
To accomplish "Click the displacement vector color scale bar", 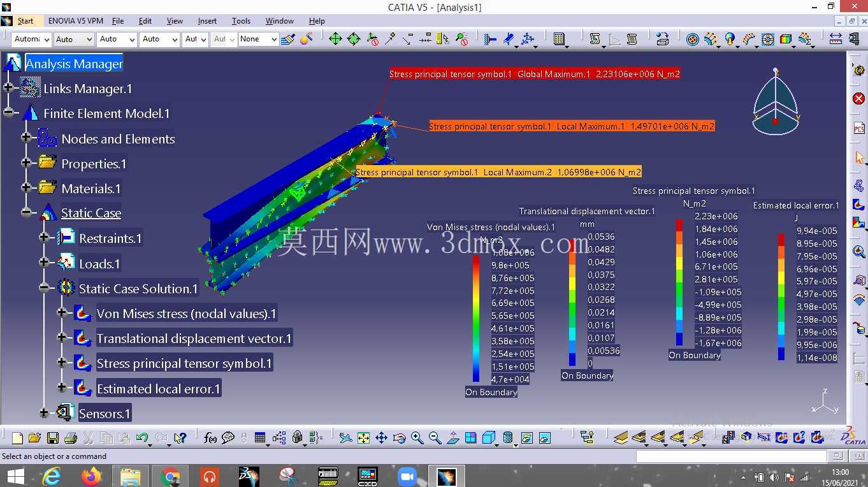I will [572, 302].
